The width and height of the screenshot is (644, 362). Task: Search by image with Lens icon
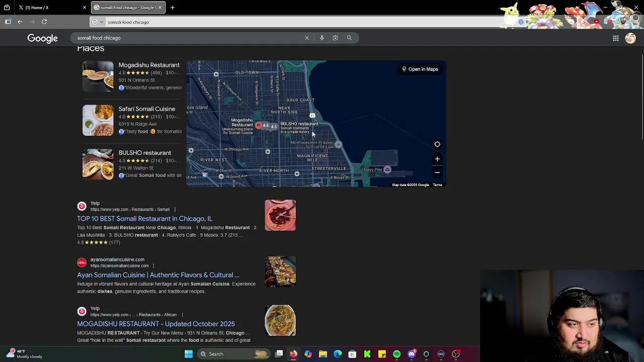pos(336,38)
